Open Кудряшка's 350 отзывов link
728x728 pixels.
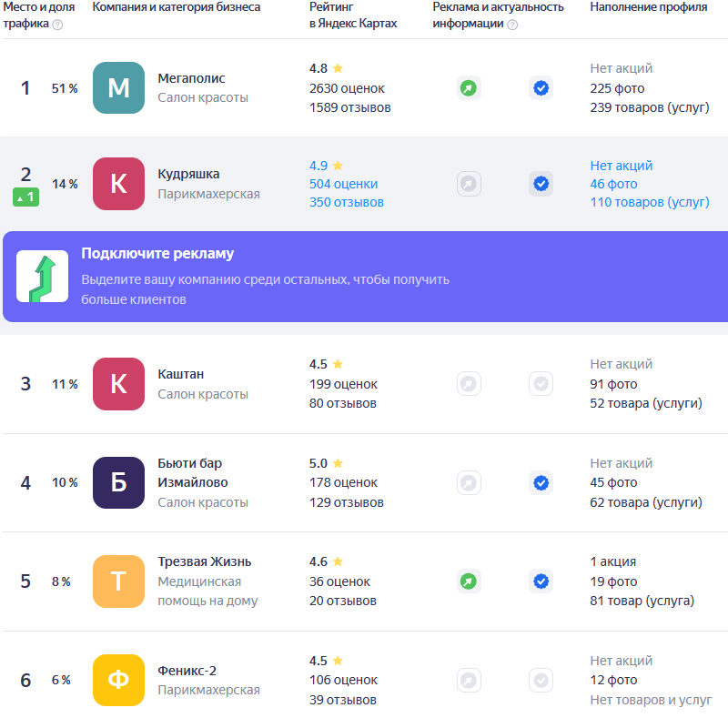pyautogui.click(x=346, y=202)
